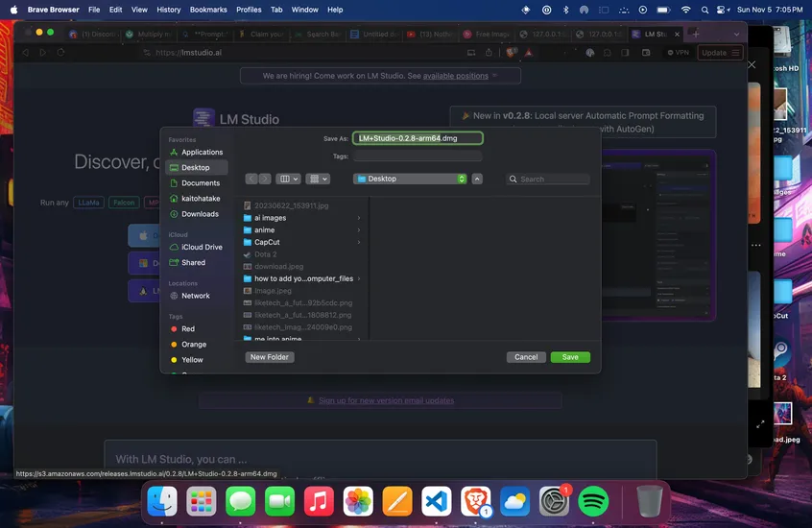Viewport: 812px width, 528px height.
Task: Click the back navigation arrow in save dialog
Action: tap(251, 179)
